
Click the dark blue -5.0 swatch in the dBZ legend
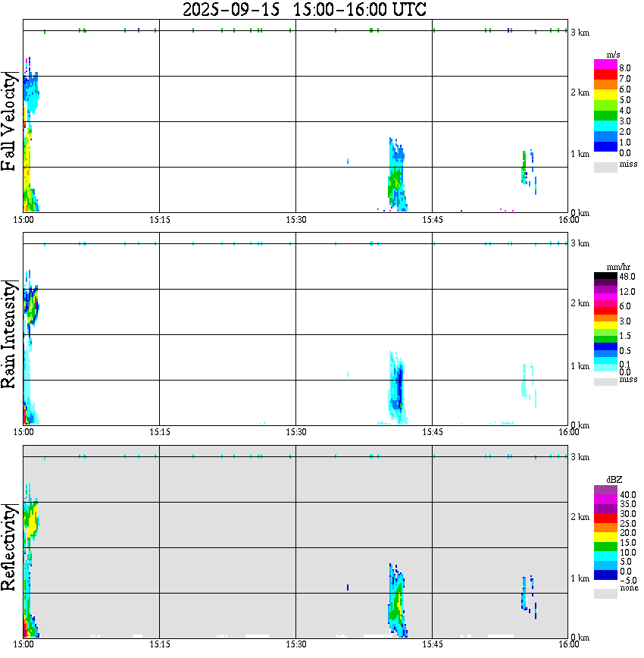(x=605, y=575)
